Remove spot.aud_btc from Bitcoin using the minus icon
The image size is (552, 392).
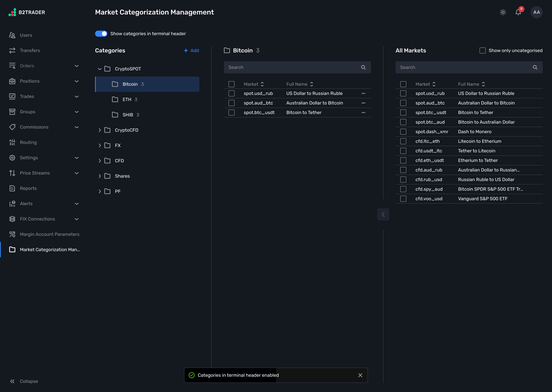click(363, 103)
